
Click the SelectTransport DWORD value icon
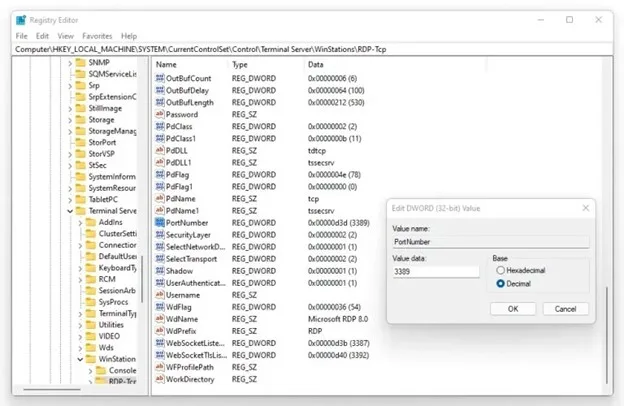coord(160,259)
